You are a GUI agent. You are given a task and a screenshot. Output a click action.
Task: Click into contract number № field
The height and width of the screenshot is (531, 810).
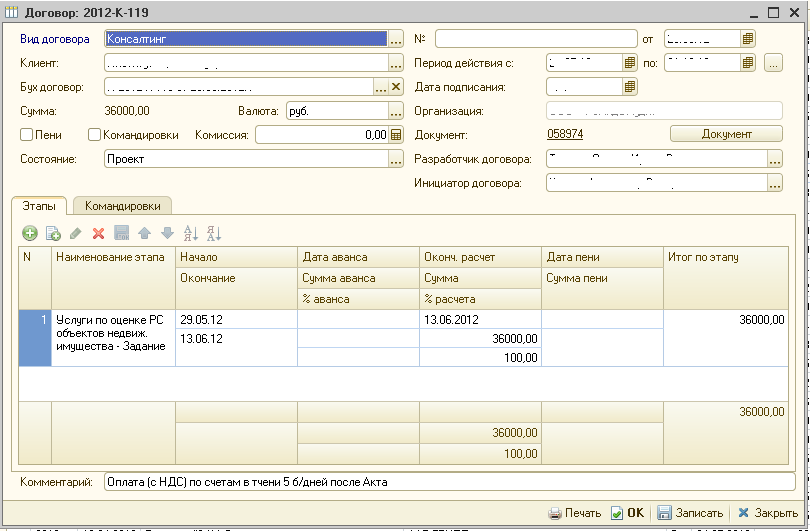coord(536,39)
